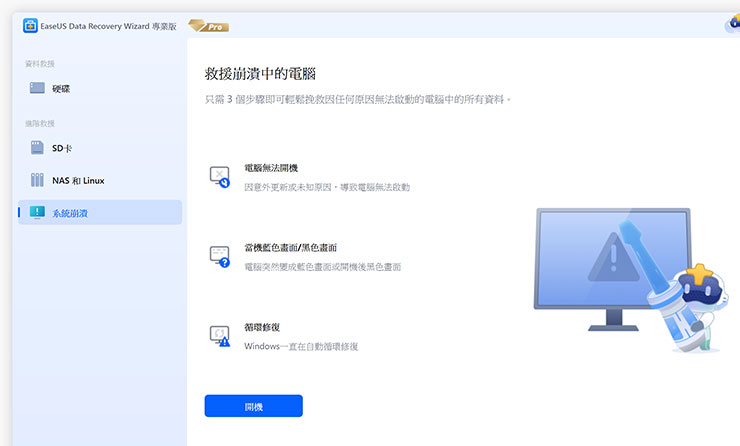Open NAS 和 Linux recovery section
The width and height of the screenshot is (740, 446).
[x=100, y=180]
